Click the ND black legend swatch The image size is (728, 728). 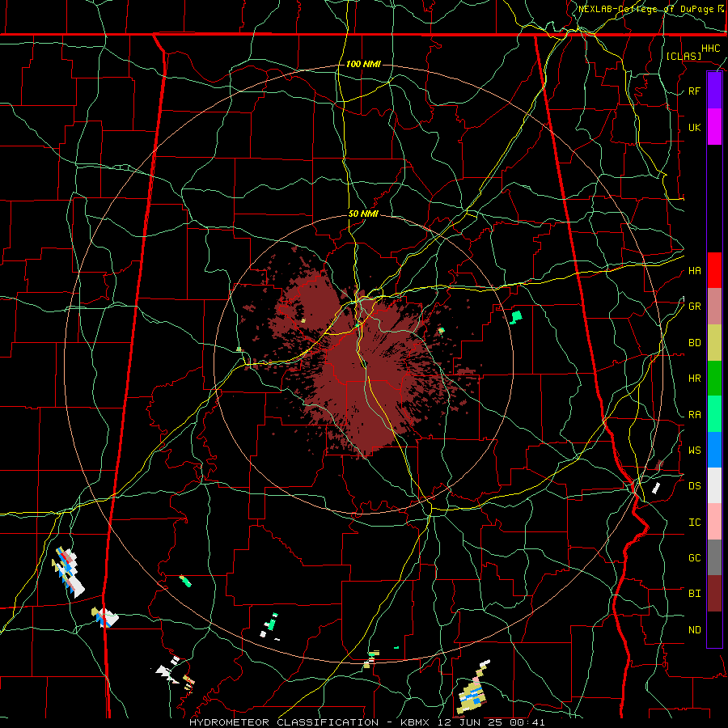coord(714,629)
